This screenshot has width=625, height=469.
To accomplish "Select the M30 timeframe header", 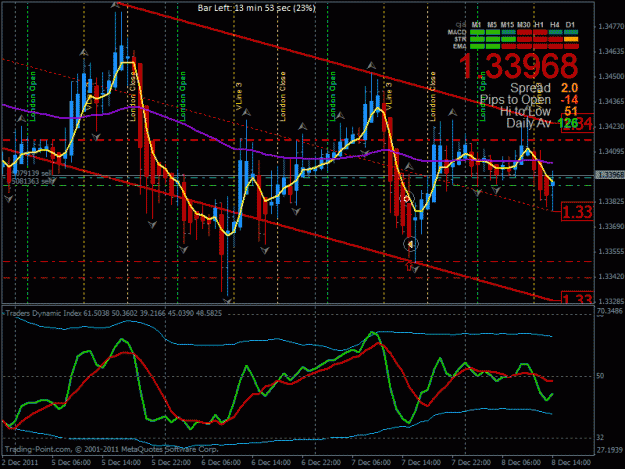I will (x=524, y=25).
